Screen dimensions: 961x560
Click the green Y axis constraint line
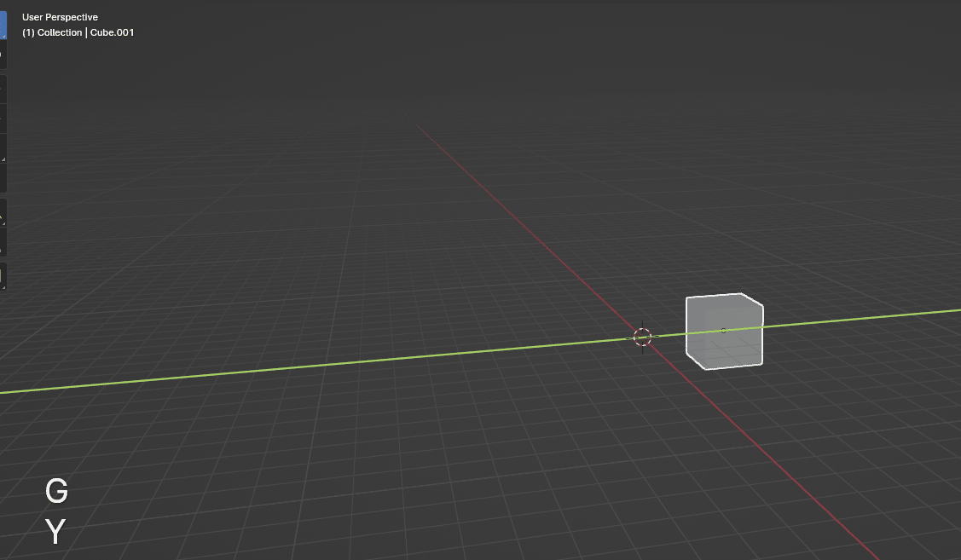point(341,364)
